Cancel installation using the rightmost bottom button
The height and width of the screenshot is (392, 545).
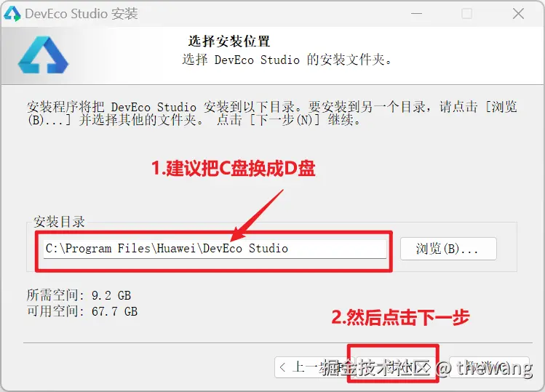coord(490,367)
